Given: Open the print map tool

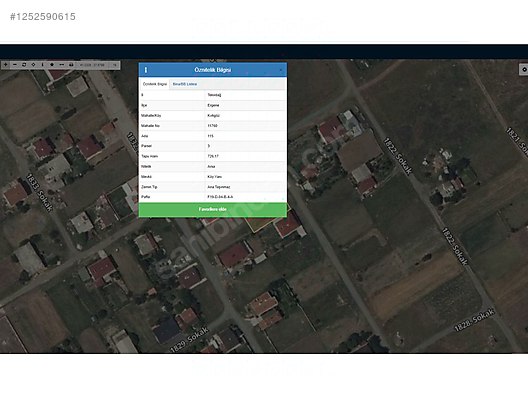Looking at the screenshot, I should click(71, 64).
